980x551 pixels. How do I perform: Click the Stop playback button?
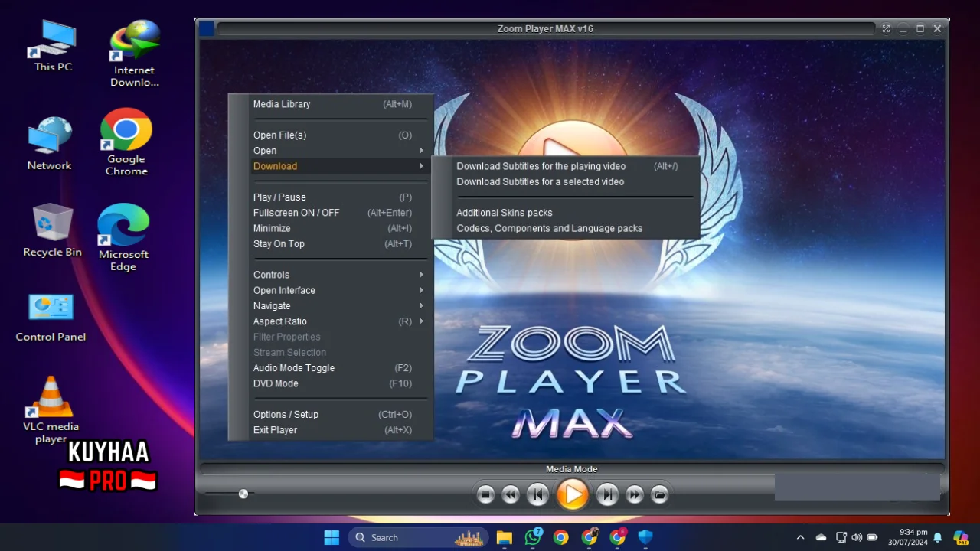(485, 495)
